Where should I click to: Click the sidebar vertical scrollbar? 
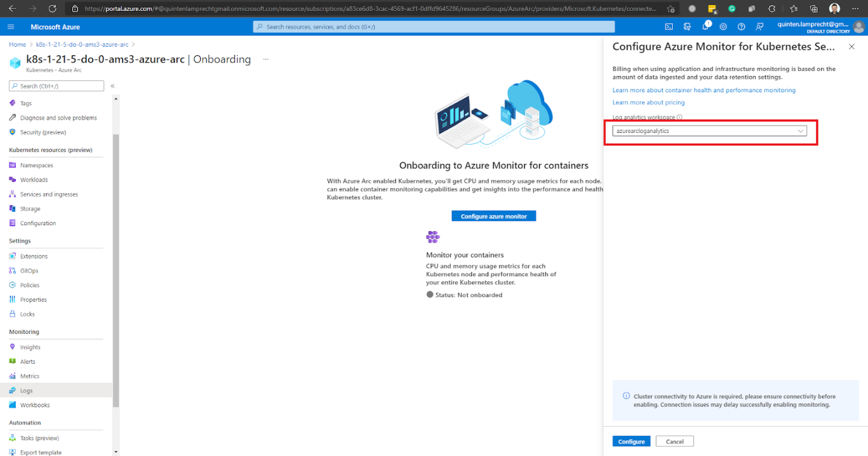coord(116,270)
